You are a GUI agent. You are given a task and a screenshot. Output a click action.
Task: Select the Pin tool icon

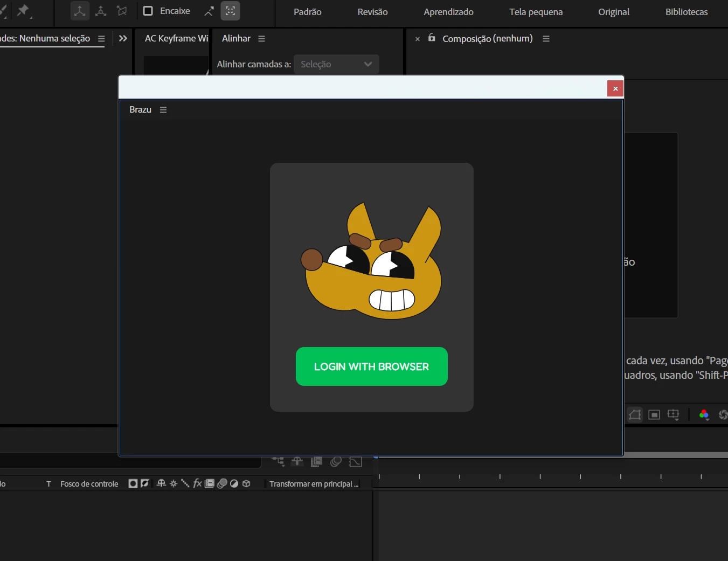point(23,11)
